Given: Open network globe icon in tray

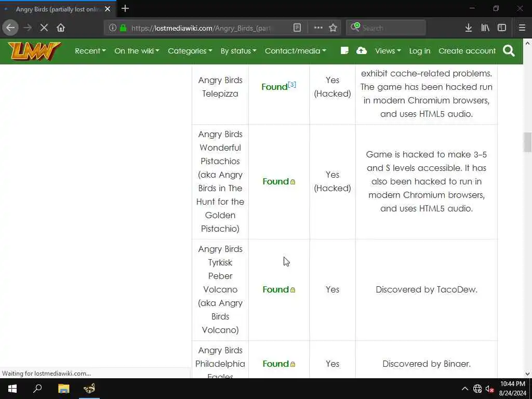Looking at the screenshot, I should pos(477,389).
